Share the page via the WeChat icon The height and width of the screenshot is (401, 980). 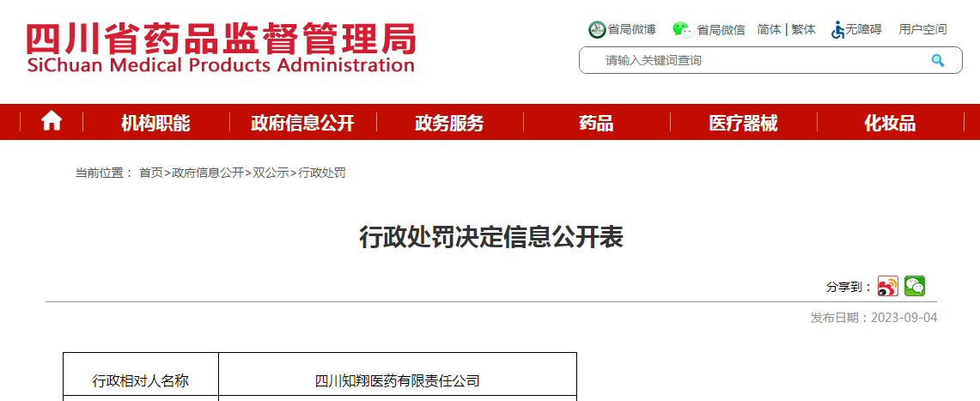(x=915, y=287)
